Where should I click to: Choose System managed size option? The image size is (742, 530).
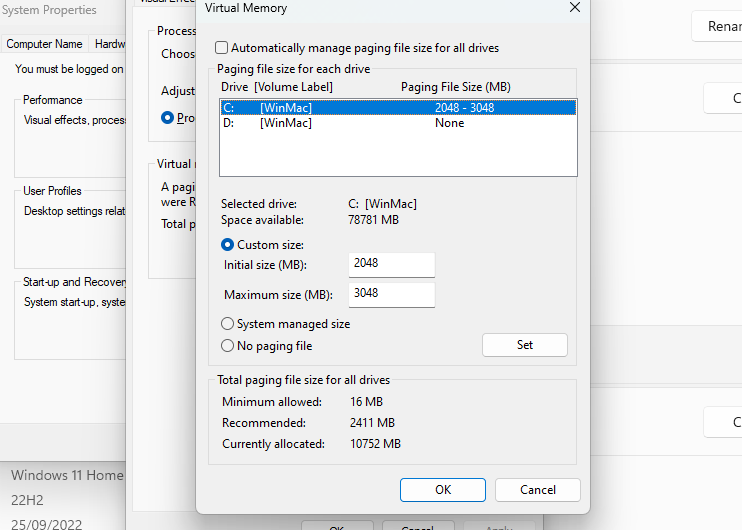228,324
